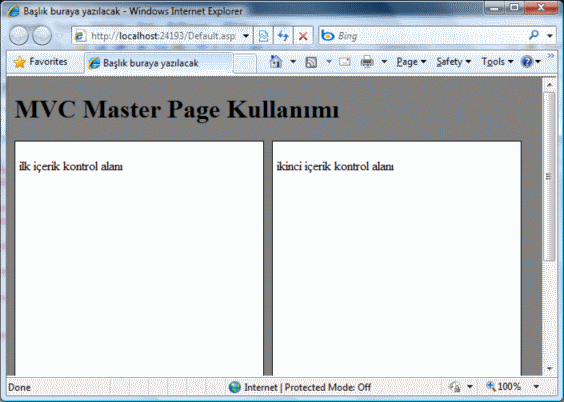The image size is (564, 402).
Task: Click the browser Forward arrow button
Action: point(42,36)
